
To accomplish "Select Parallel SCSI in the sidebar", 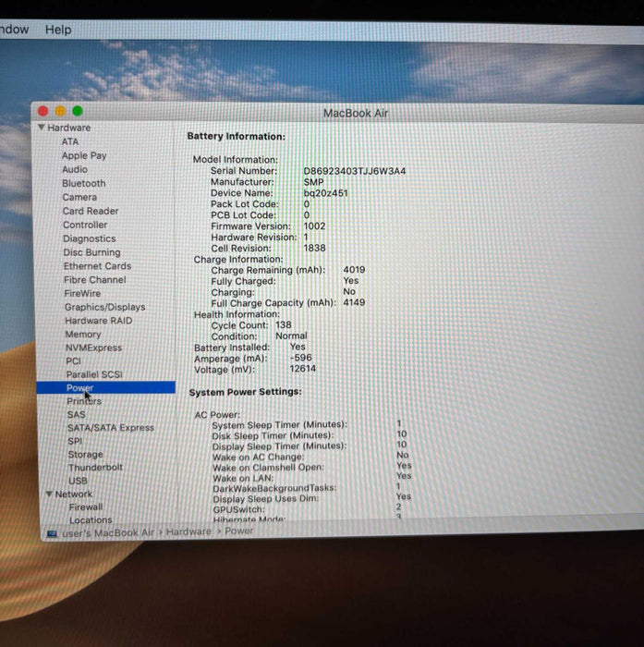I will pos(94,374).
